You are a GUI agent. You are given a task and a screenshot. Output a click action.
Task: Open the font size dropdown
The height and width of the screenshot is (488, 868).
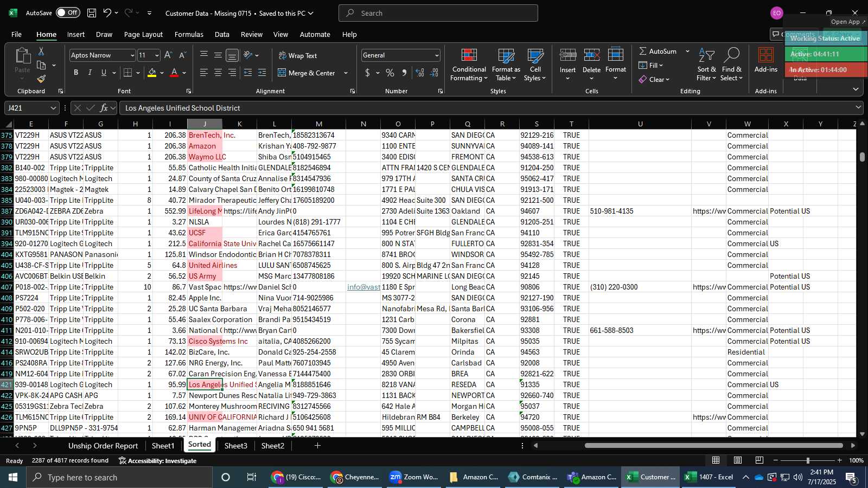tap(157, 55)
